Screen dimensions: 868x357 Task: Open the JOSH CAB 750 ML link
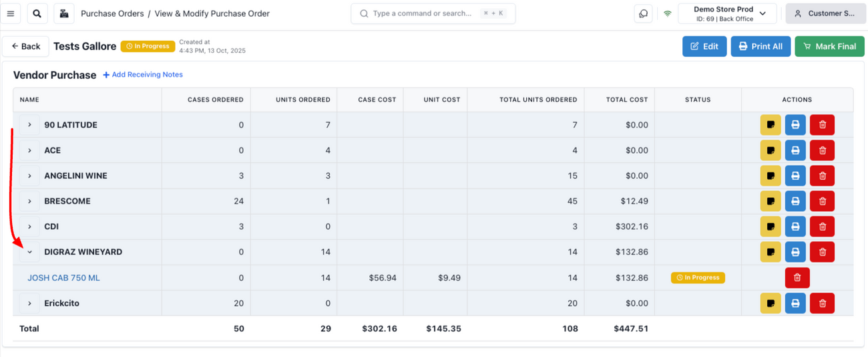pos(63,277)
